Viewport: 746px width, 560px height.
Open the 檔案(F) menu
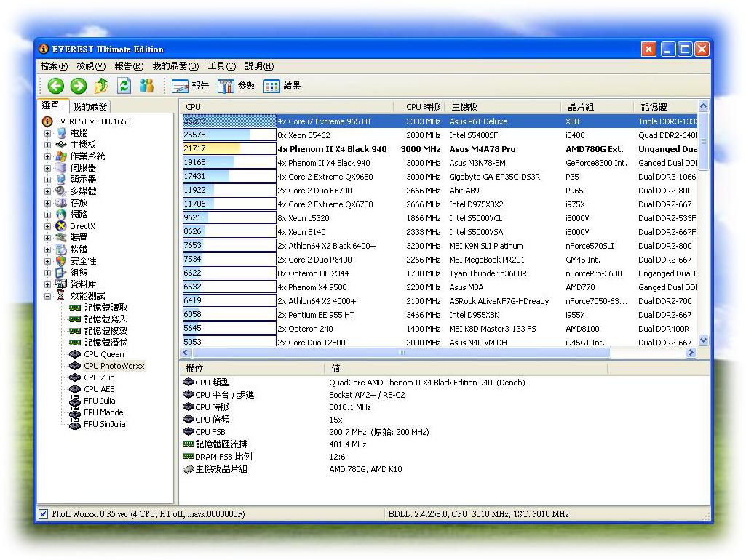pyautogui.click(x=54, y=66)
